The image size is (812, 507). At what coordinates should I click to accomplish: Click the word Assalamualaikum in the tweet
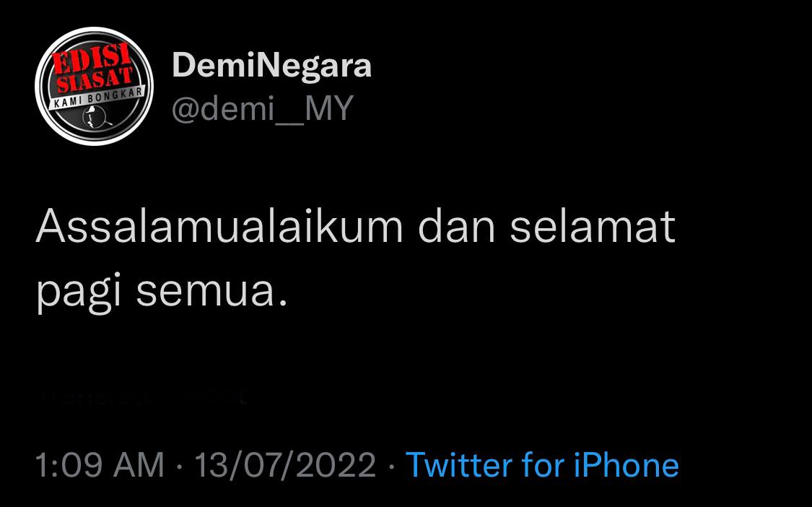tap(219, 227)
